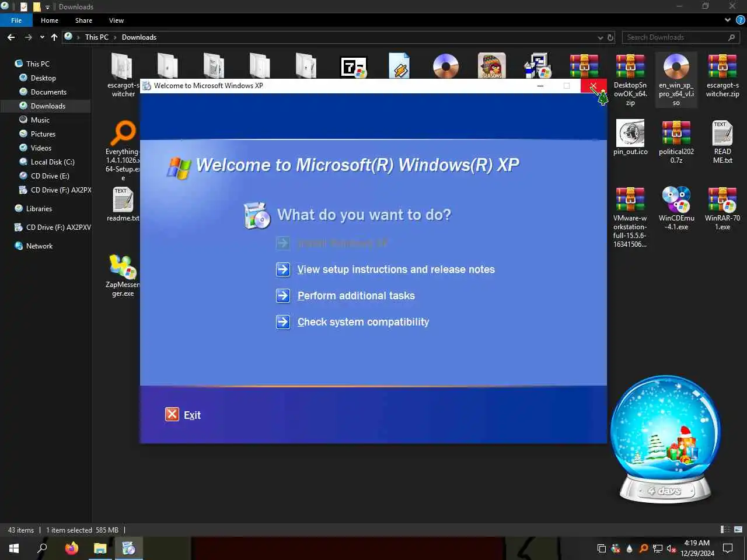Select the WinRAR-701.exe installer
This screenshot has height=560, width=747.
pos(722,208)
